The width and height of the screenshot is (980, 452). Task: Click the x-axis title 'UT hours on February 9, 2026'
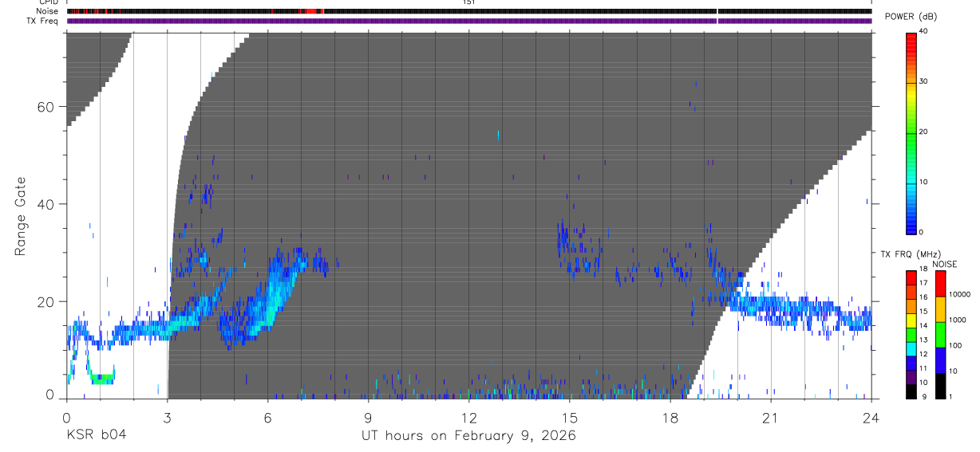point(468,435)
